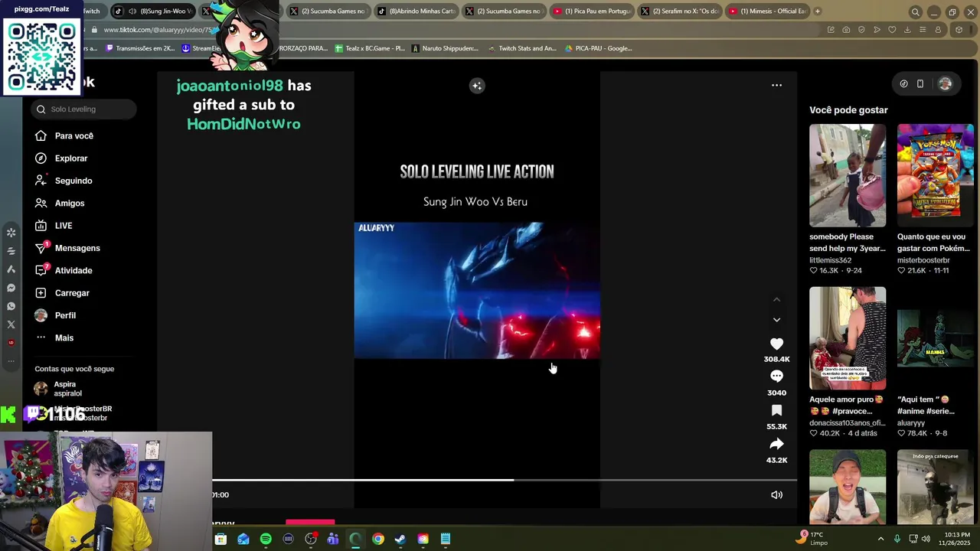
Task: Open misterboosterbr profile link
Action: point(923,260)
